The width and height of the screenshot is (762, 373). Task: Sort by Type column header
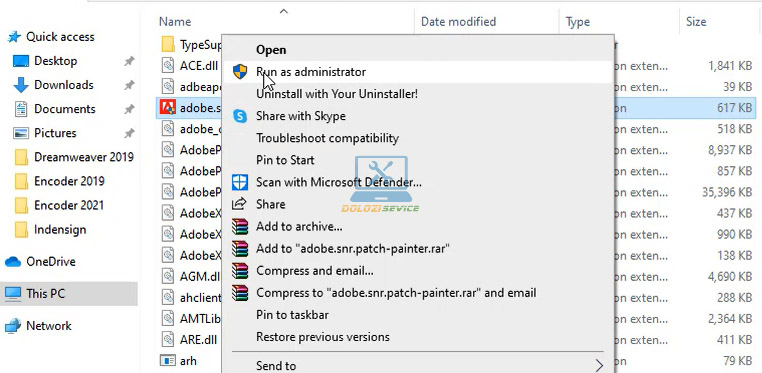point(578,22)
